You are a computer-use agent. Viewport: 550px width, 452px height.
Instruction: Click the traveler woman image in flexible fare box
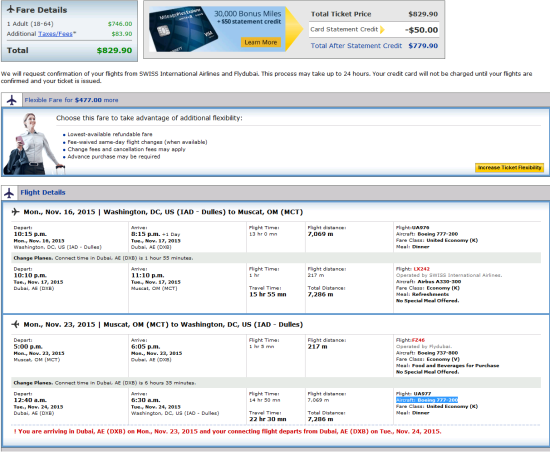click(x=32, y=143)
